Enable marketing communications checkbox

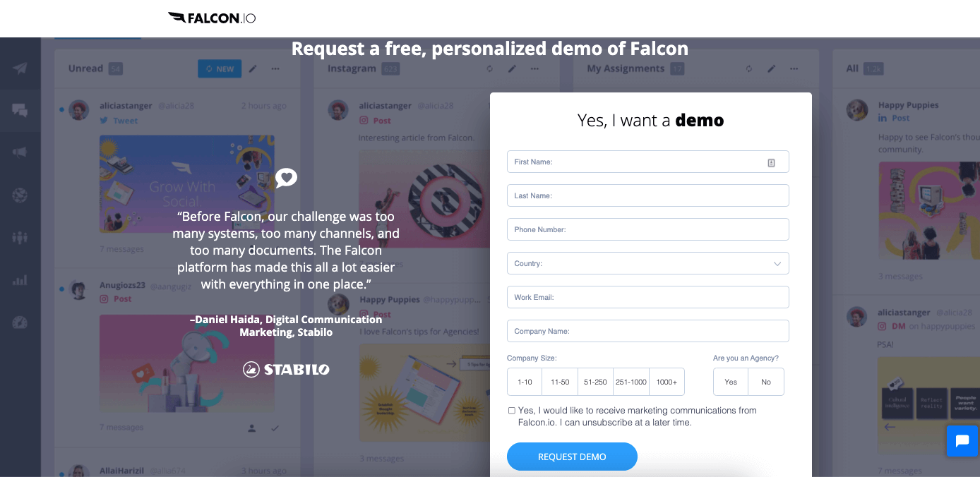(x=512, y=410)
